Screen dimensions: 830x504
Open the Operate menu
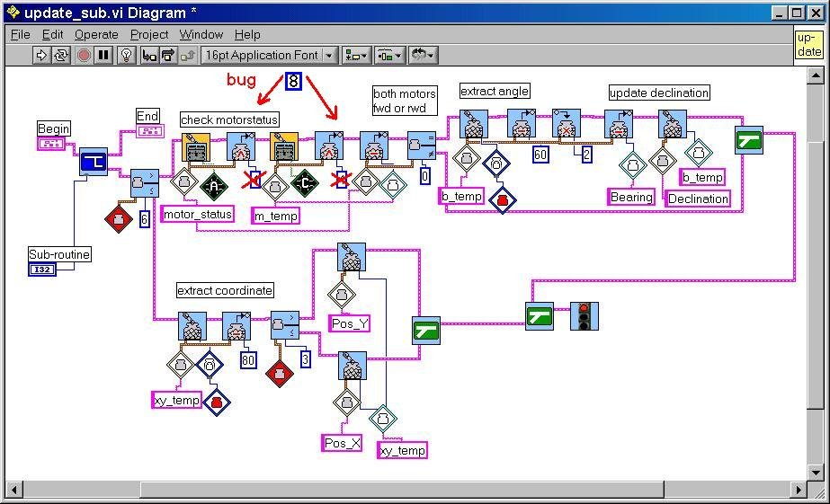96,34
